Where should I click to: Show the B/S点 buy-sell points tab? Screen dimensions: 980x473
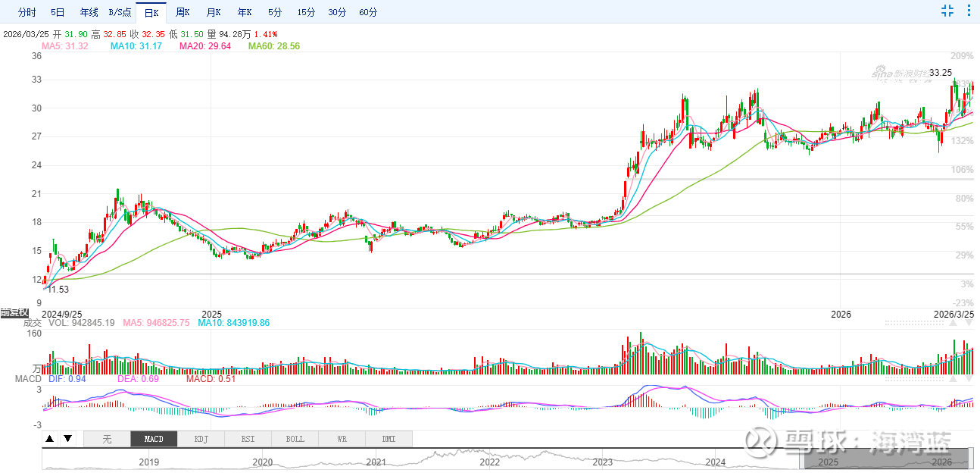[120, 12]
